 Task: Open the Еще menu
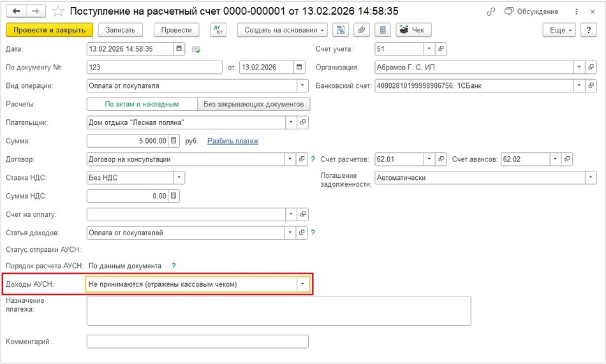[559, 30]
